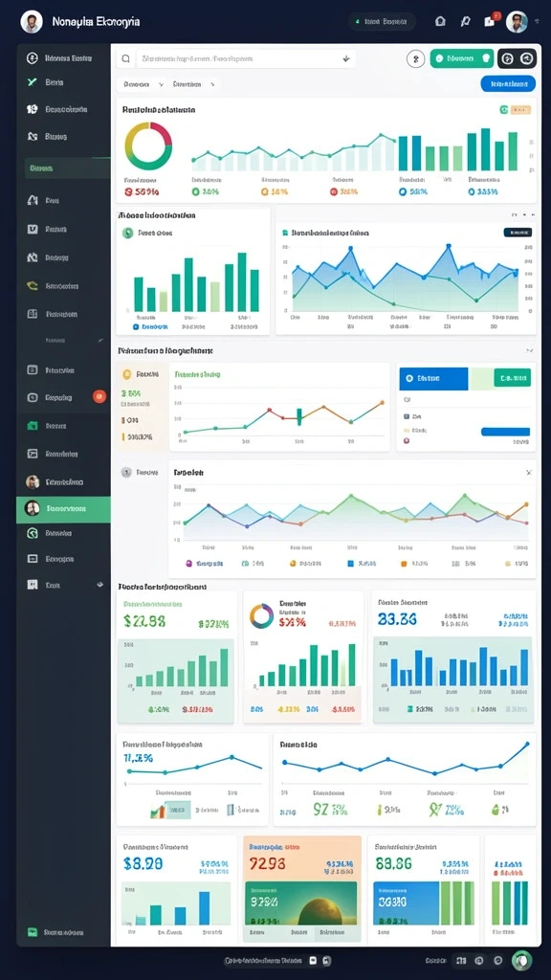Image resolution: width=551 pixels, height=980 pixels.
Task: Select the highlighted green sidebar item with avatar
Action: click(x=63, y=509)
